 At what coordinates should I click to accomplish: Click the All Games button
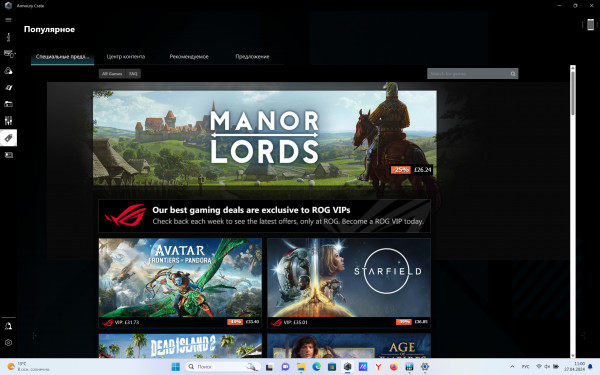pos(112,73)
